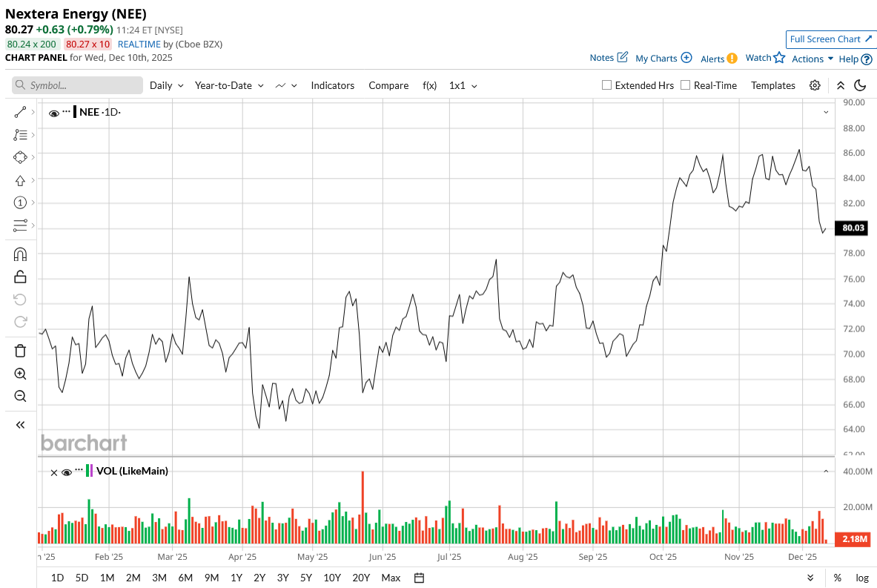Select the Max time range
Viewport: 877px width, 588px height.
point(391,578)
